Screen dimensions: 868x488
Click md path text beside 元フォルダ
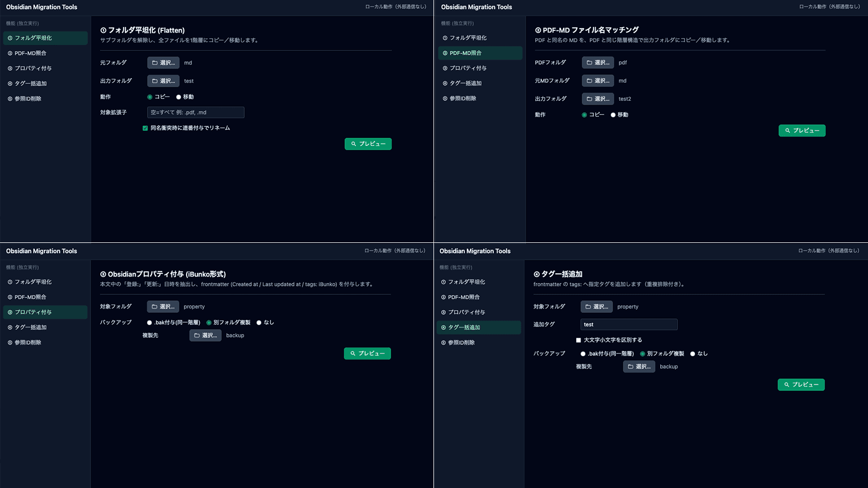[188, 63]
